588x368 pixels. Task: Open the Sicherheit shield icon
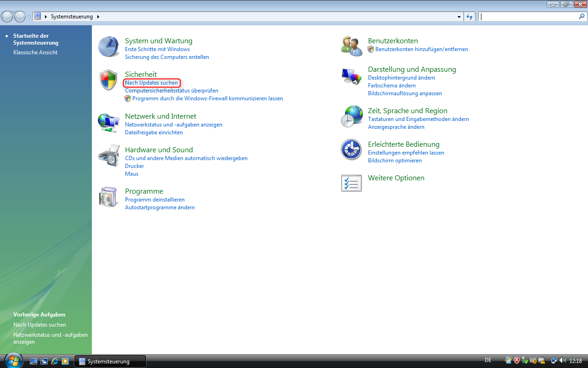pos(108,80)
